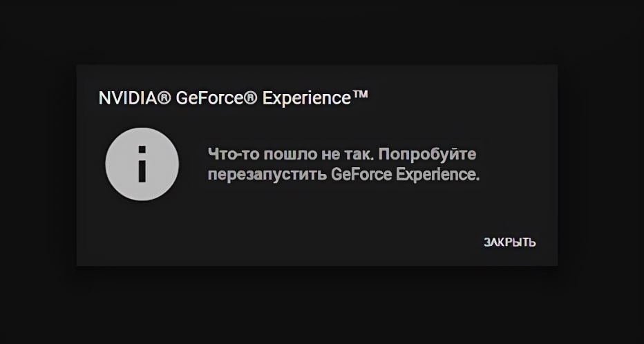
Task: Close the error dialog via ЗАКРЫТЬ
Action: pyautogui.click(x=510, y=242)
